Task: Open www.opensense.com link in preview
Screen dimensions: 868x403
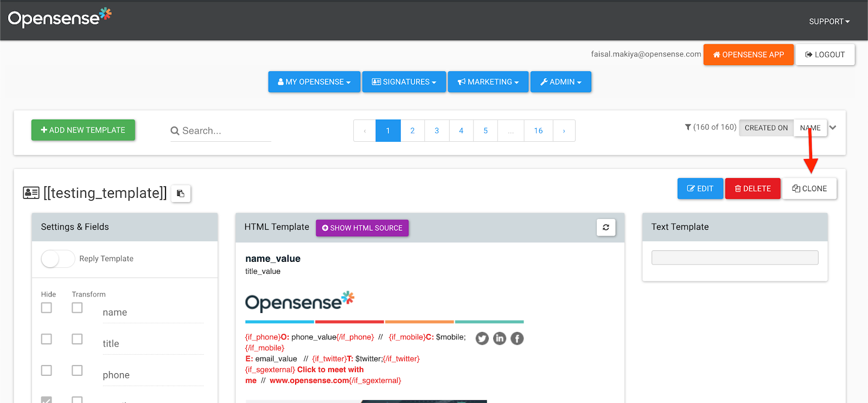Action: point(310,381)
